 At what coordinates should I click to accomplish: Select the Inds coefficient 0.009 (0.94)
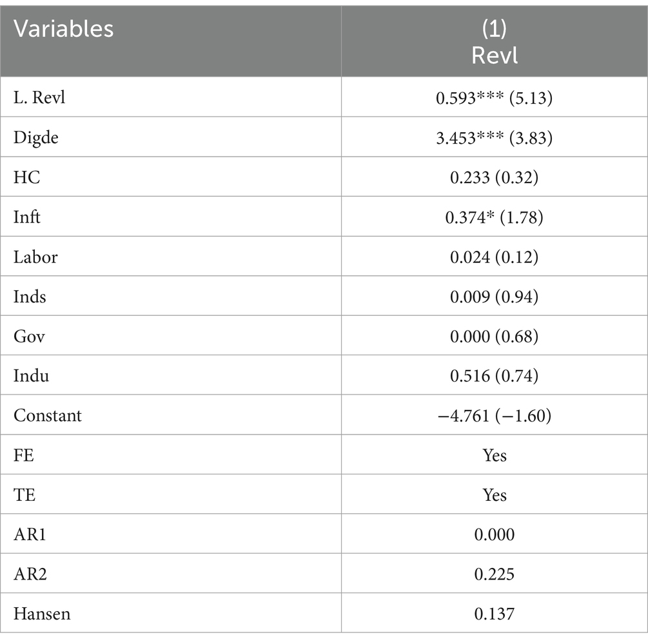(495, 296)
